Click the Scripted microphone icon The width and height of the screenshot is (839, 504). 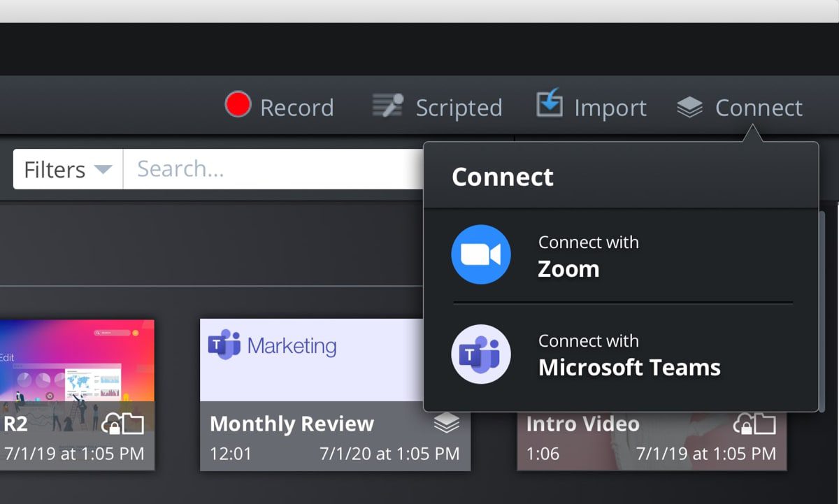coord(388,106)
